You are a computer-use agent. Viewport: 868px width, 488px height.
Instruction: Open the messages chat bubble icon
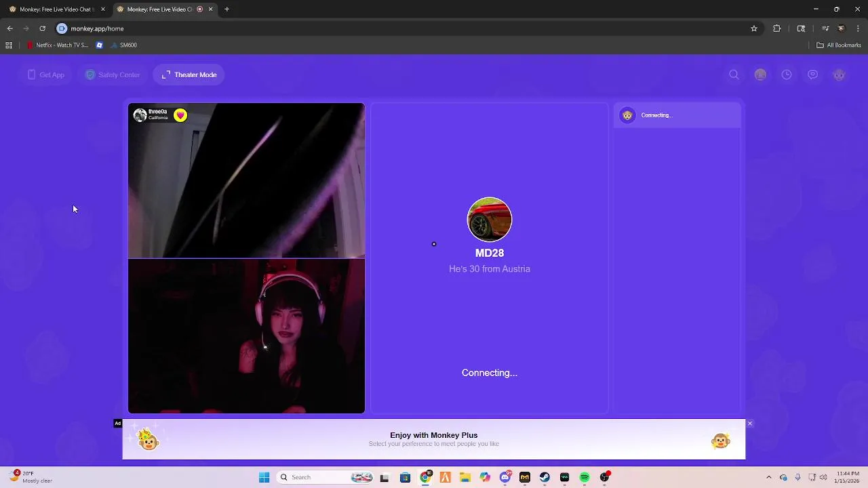813,75
